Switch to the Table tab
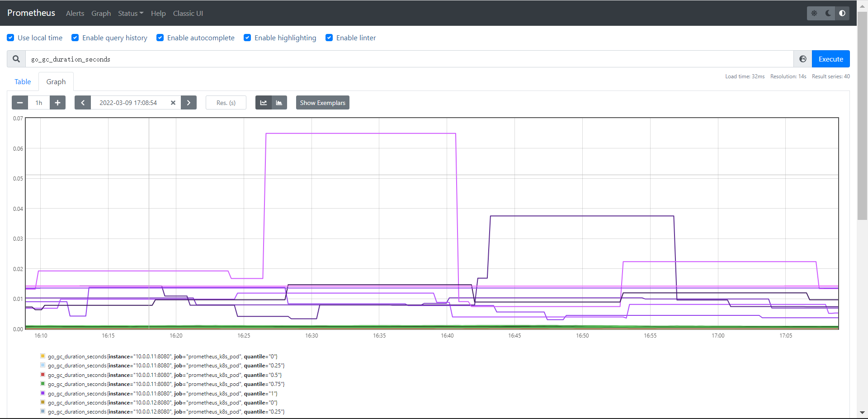Viewport: 868px width, 419px height. 23,81
